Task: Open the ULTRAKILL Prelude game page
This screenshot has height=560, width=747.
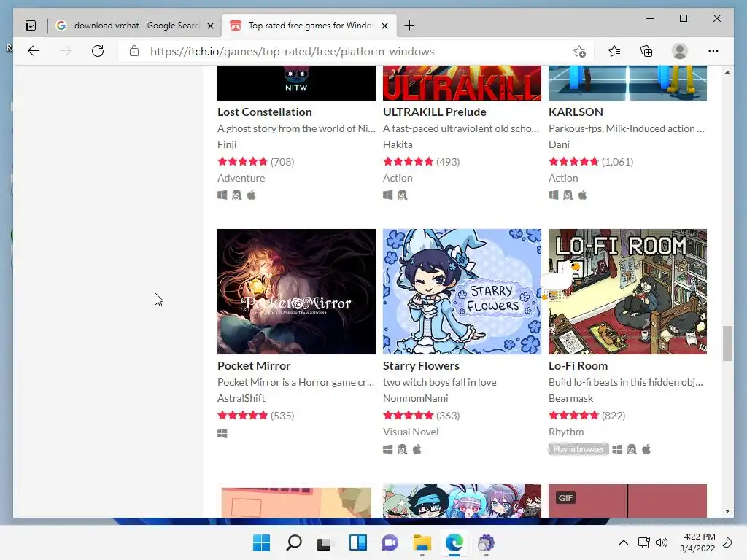Action: [435, 112]
